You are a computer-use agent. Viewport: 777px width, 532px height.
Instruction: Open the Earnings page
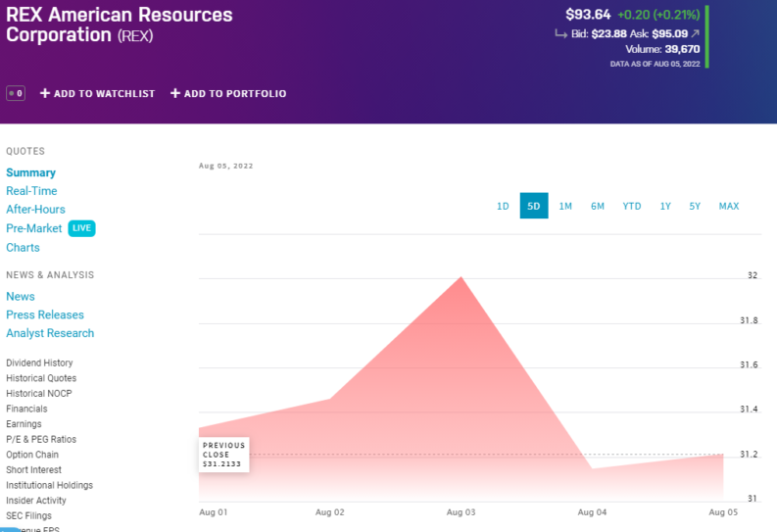click(x=24, y=424)
